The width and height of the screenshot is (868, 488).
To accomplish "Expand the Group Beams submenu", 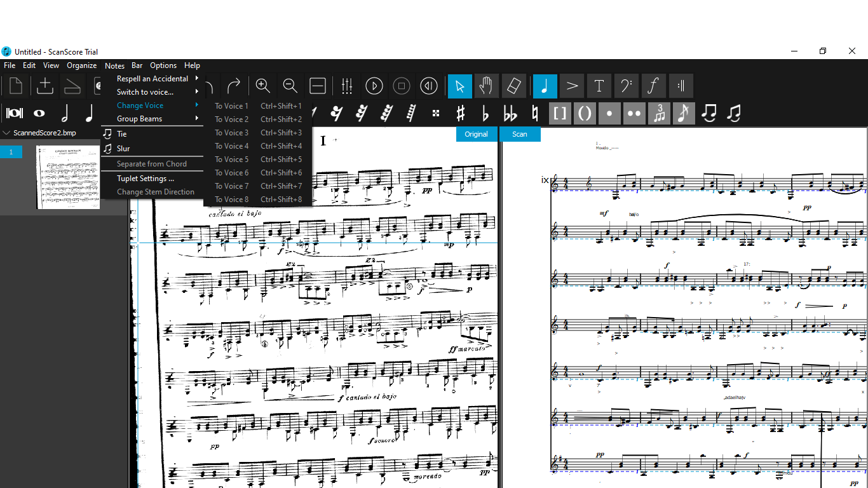I will (153, 119).
